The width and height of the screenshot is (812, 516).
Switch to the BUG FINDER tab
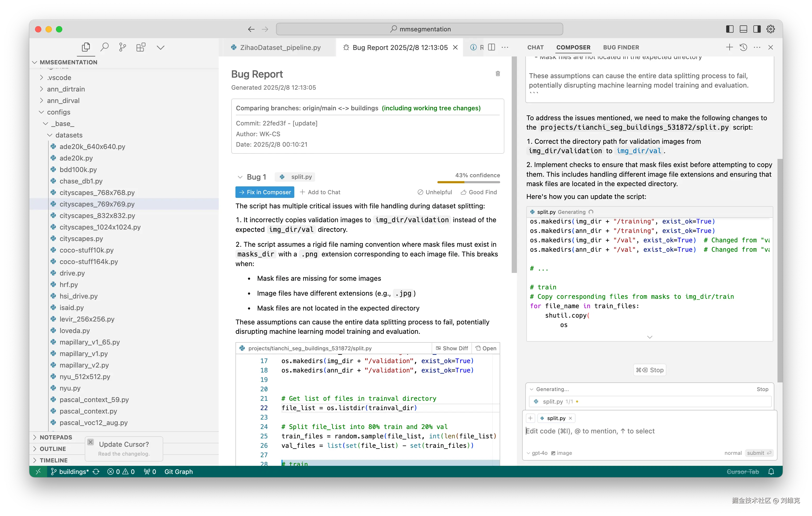pos(621,47)
